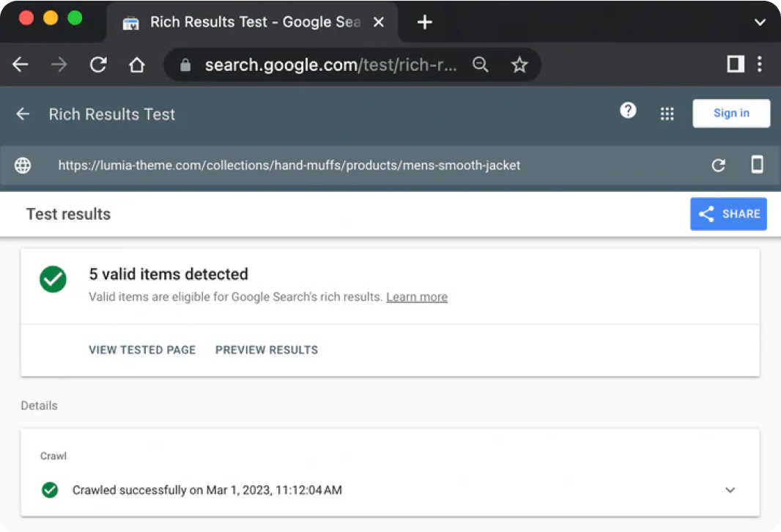Go to the browser home page
The image size is (781, 532).
tap(136, 65)
